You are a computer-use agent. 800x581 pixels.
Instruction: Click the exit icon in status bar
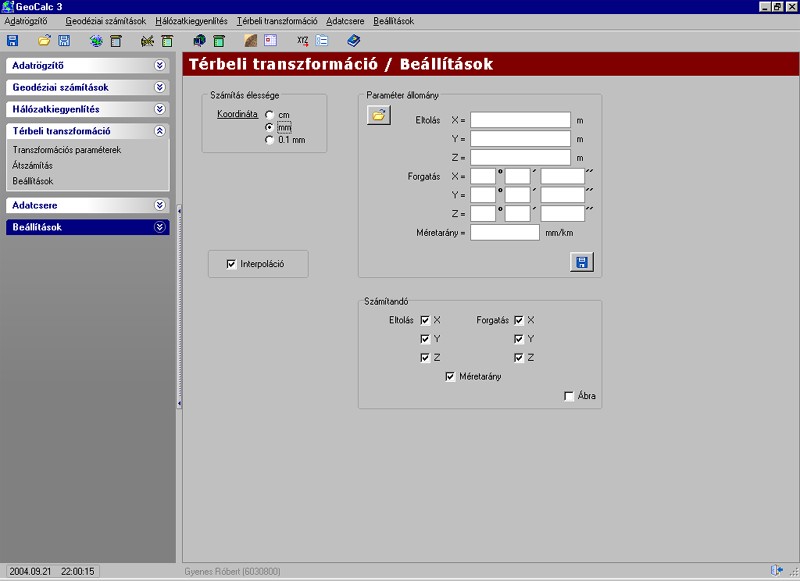tap(777, 570)
